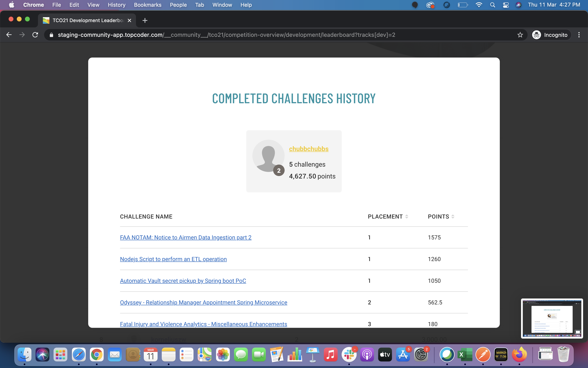Open Nodejs Script ETL operation challenge link

(x=173, y=259)
